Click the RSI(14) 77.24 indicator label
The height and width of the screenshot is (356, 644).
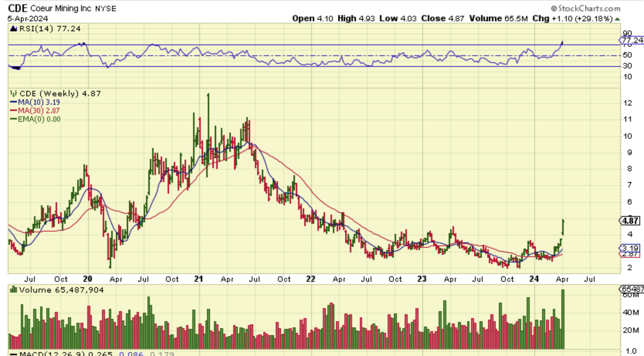click(x=50, y=29)
